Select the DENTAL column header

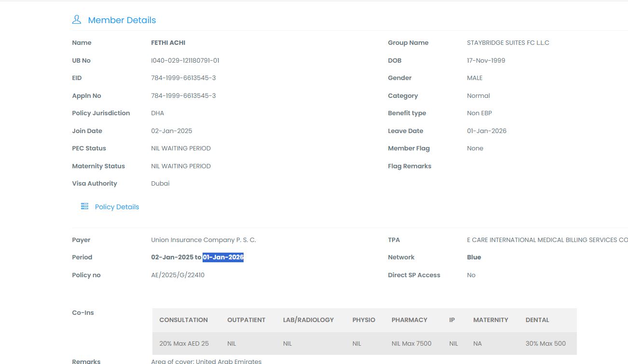(x=537, y=320)
